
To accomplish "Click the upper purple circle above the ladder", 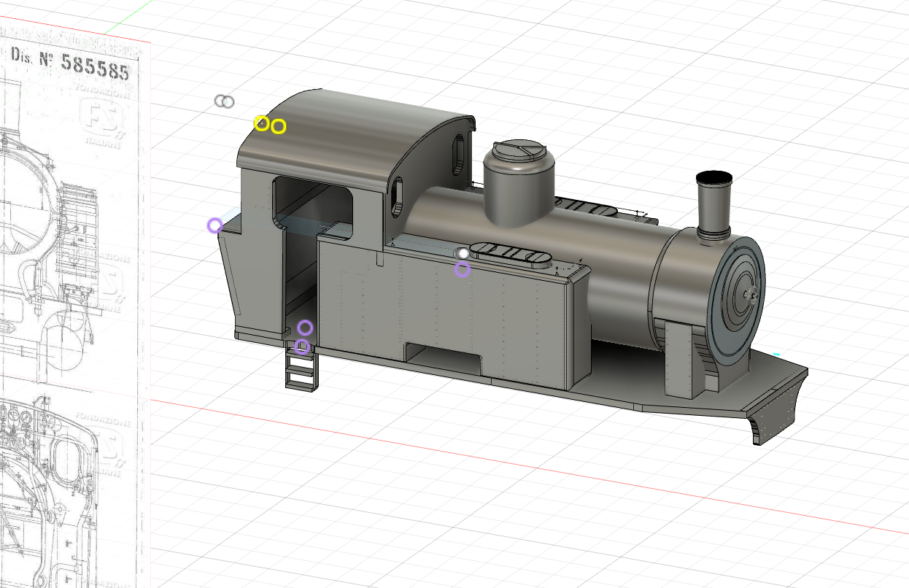I will (305, 328).
